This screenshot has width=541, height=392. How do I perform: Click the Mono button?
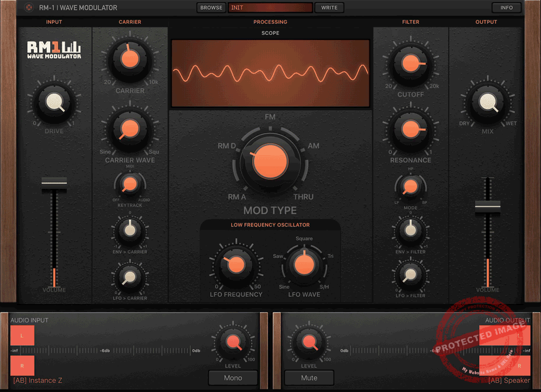(x=233, y=378)
